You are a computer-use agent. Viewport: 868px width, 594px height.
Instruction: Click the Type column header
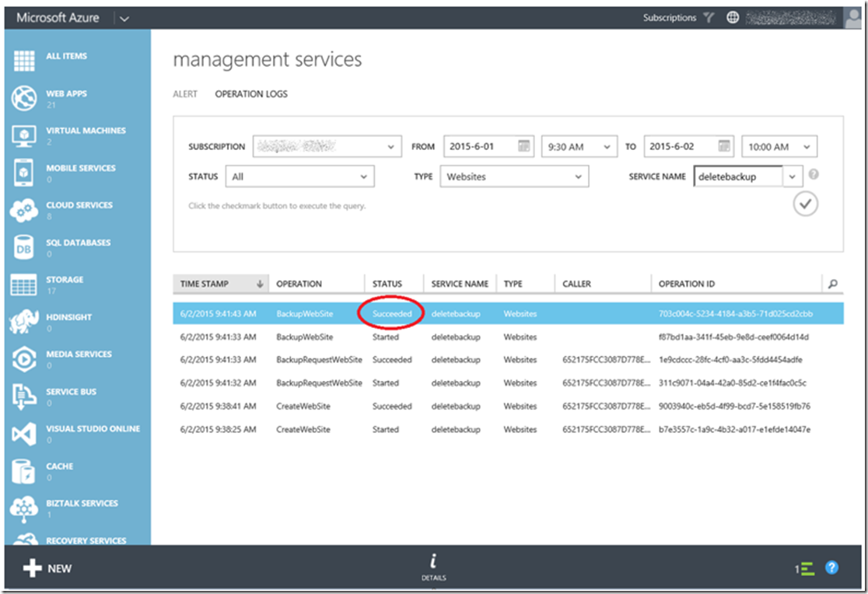(513, 284)
